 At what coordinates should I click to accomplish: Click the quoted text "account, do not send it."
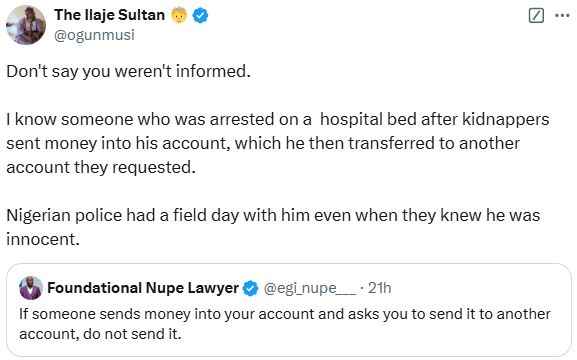(x=100, y=334)
